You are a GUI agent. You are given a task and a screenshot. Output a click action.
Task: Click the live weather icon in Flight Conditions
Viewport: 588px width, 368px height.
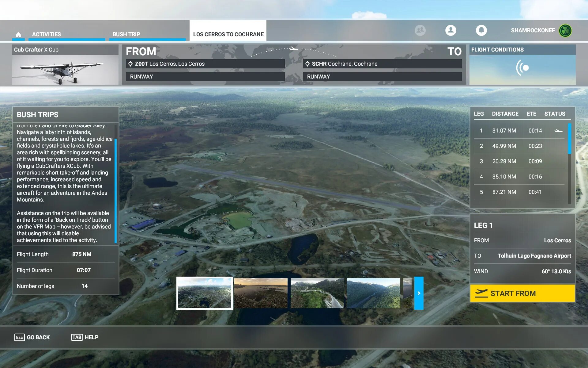coord(522,68)
